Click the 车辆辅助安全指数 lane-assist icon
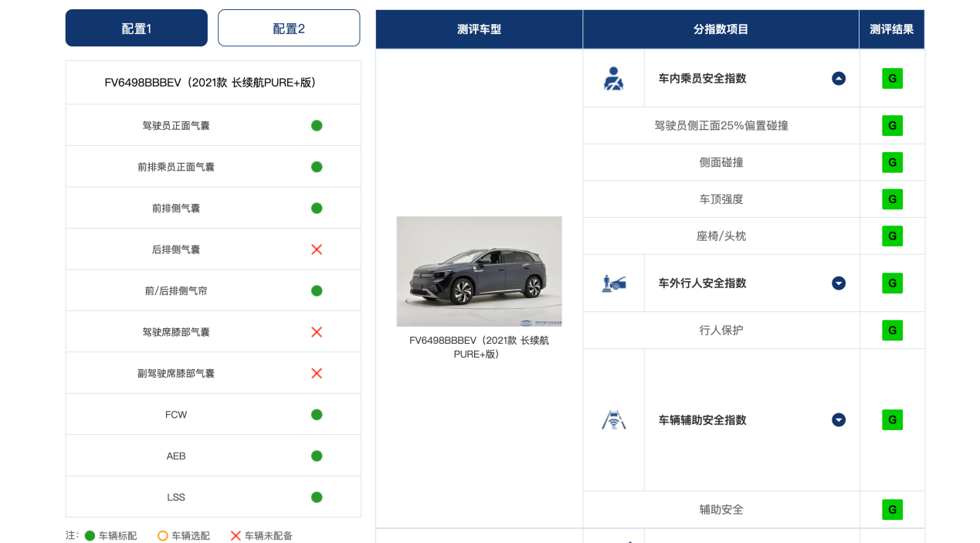Image resolution: width=980 pixels, height=543 pixels. coord(614,420)
